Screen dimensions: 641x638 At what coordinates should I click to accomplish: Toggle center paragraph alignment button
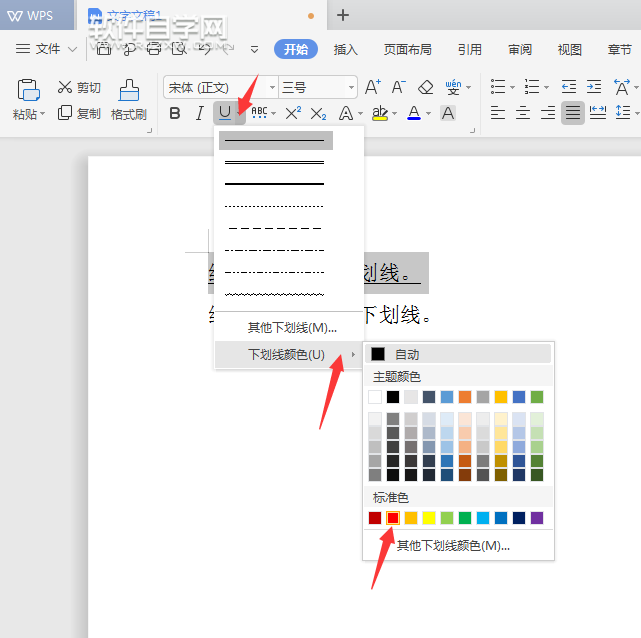click(x=522, y=113)
